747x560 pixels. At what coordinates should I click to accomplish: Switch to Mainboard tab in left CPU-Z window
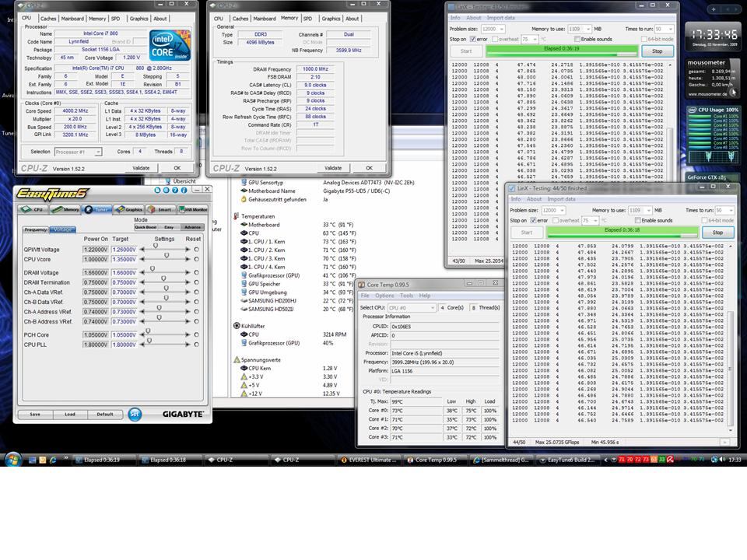[72, 19]
